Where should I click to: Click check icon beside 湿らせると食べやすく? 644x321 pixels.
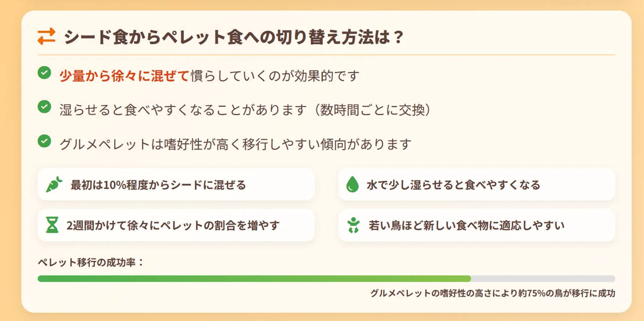tap(45, 107)
